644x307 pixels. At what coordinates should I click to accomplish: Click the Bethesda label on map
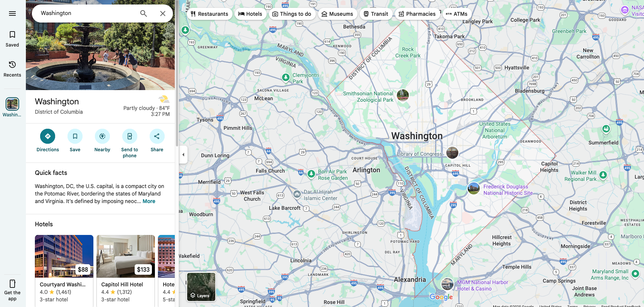pyautogui.click(x=354, y=27)
